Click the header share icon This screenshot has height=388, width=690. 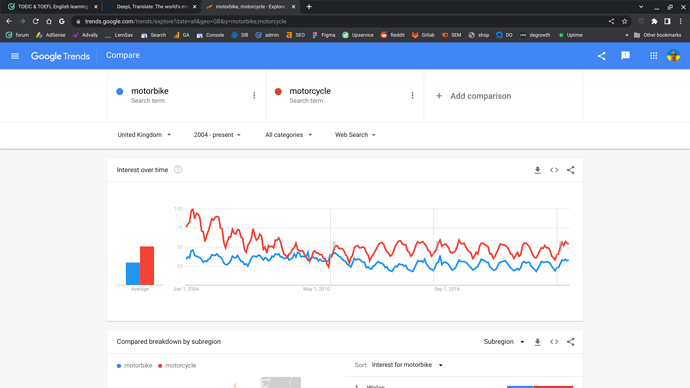(602, 56)
